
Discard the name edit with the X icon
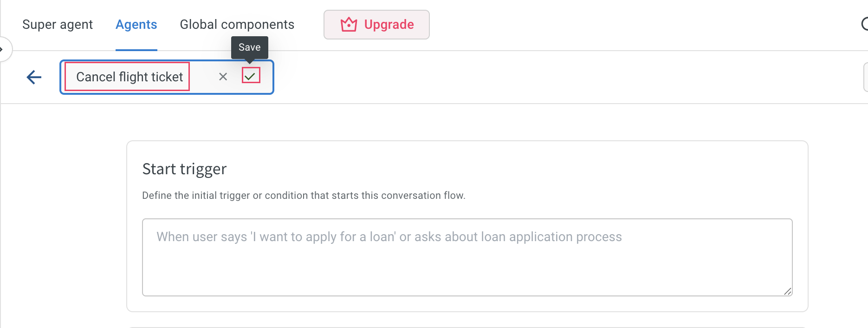(x=223, y=77)
